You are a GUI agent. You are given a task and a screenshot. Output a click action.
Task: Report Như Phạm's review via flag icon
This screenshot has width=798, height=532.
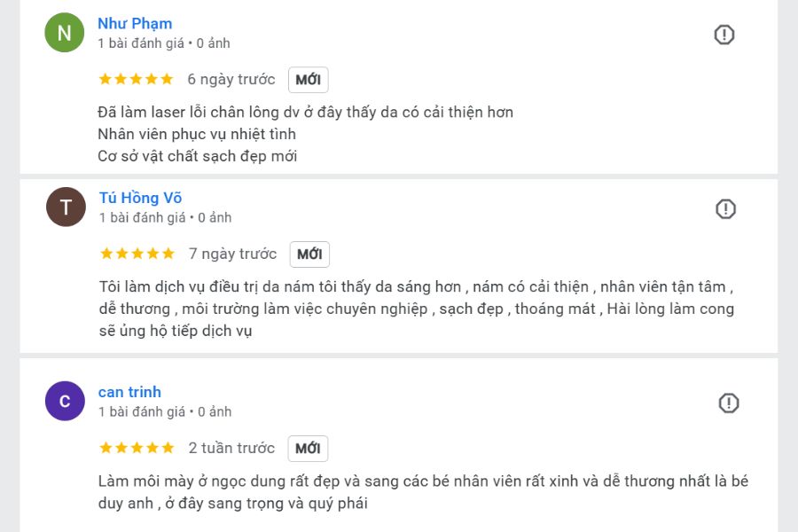click(x=724, y=35)
